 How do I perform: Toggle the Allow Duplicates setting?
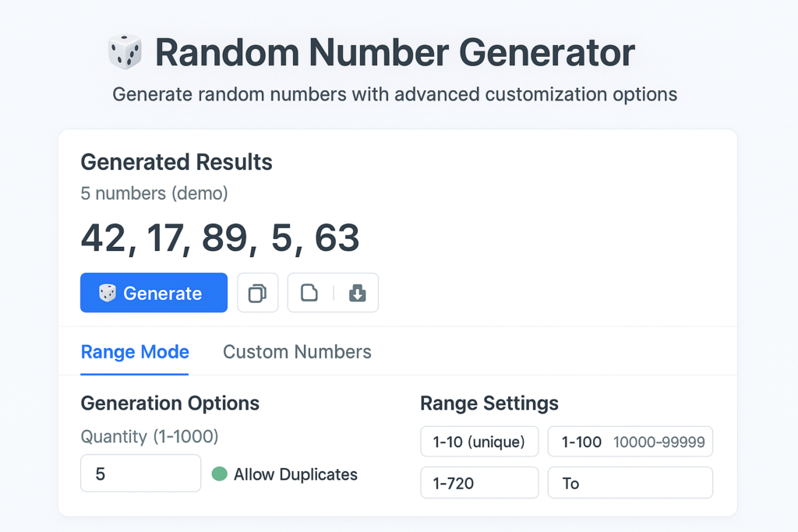pyautogui.click(x=295, y=474)
